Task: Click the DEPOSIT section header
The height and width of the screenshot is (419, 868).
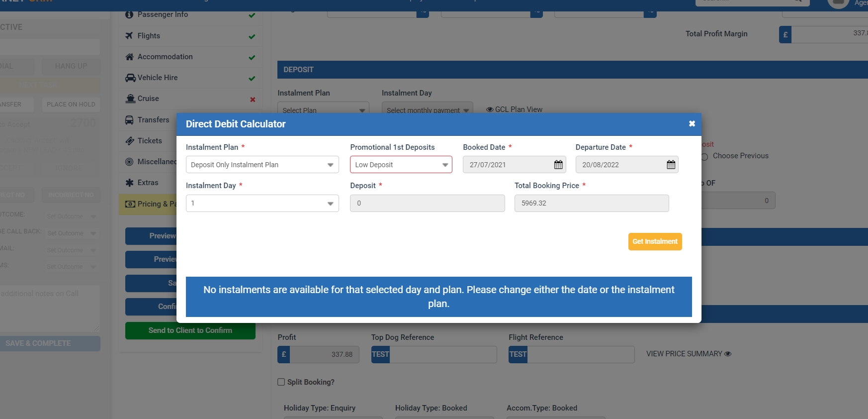Action: coord(573,70)
